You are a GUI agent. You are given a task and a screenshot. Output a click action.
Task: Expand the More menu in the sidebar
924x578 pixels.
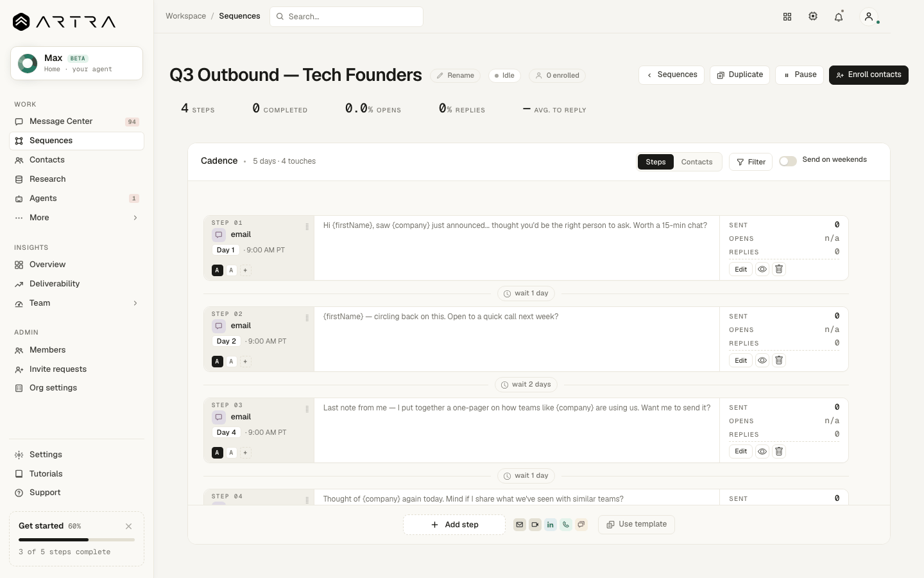pos(76,218)
